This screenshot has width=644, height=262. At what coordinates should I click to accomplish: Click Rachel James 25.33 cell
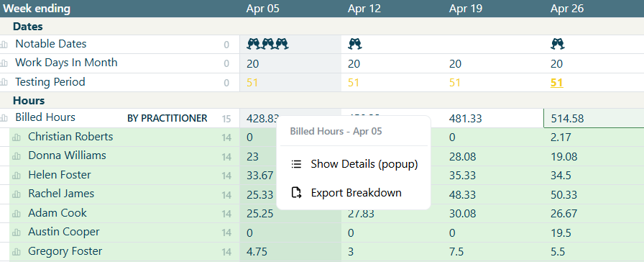coord(260,194)
